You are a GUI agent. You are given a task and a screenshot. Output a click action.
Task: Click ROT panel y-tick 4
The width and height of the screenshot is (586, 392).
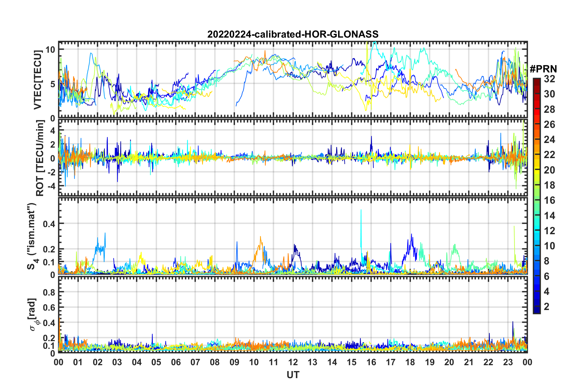point(53,131)
